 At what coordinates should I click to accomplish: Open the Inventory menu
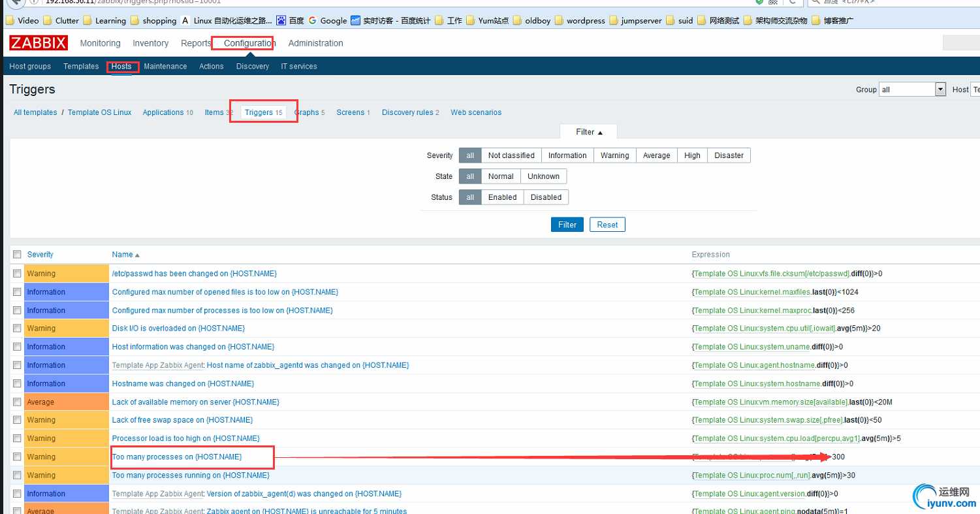tap(150, 43)
